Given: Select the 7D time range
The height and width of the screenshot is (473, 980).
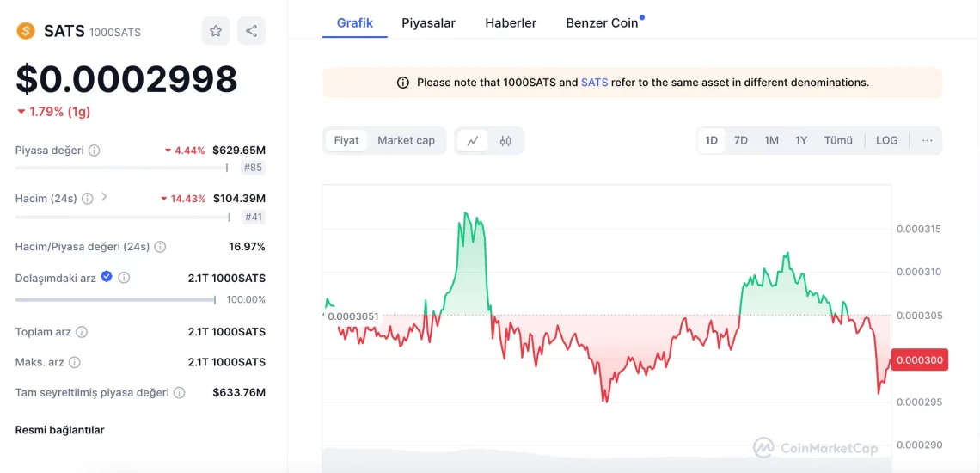Looking at the screenshot, I should coord(740,140).
